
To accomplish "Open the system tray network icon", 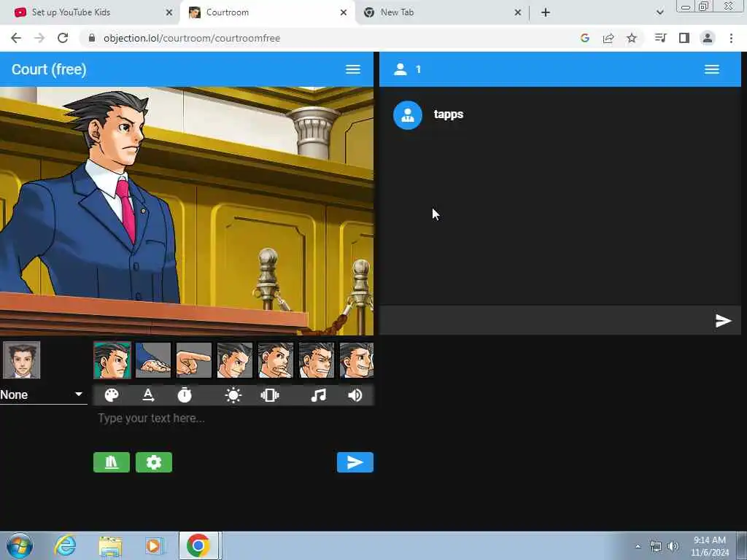I will 656,547.
